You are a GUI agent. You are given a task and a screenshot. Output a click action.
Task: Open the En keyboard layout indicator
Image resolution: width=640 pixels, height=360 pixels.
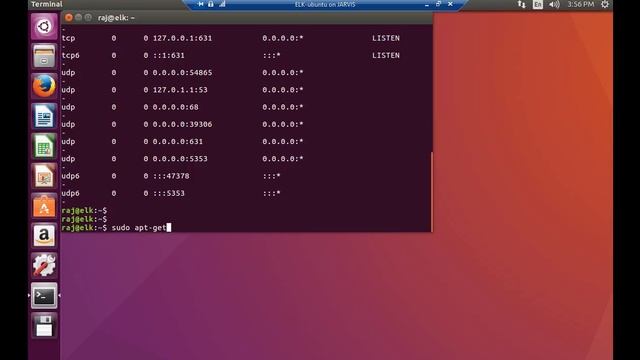(538, 4)
